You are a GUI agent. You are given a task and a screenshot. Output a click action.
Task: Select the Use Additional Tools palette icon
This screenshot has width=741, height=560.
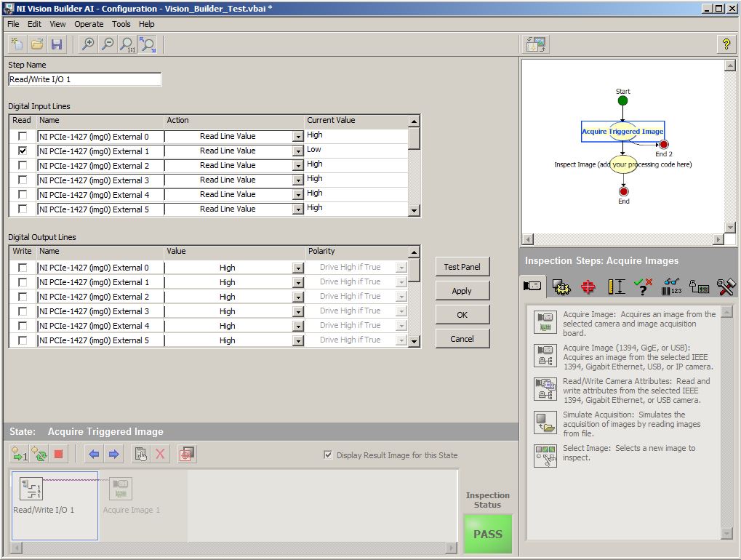[x=726, y=287]
